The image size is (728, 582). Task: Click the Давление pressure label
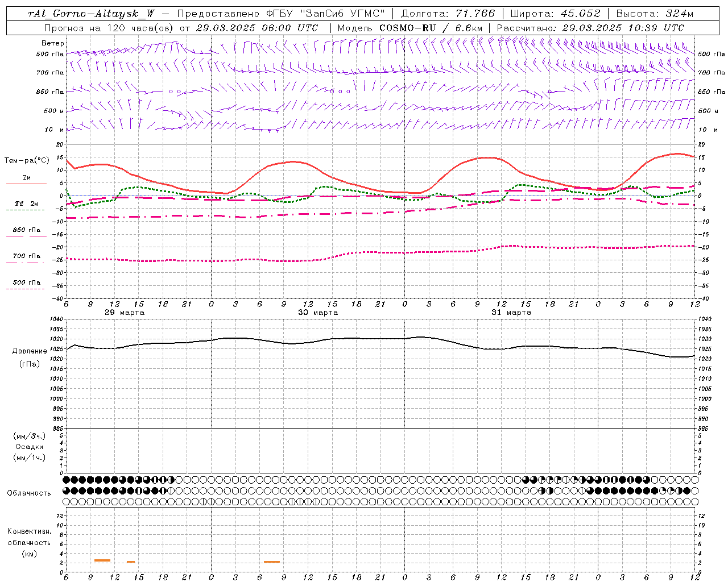pyautogui.click(x=30, y=351)
